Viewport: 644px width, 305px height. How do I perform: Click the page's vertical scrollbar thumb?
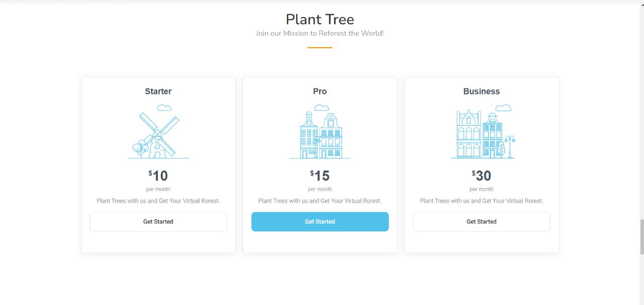tap(641, 237)
